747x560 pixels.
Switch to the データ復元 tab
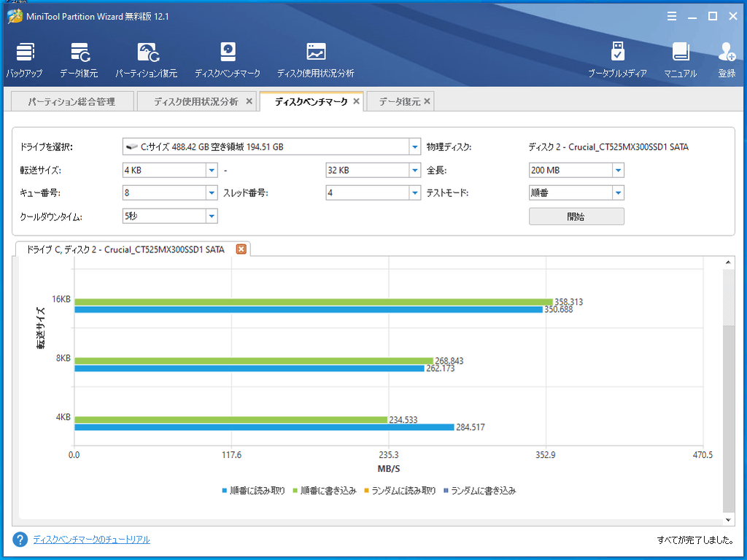tap(399, 101)
